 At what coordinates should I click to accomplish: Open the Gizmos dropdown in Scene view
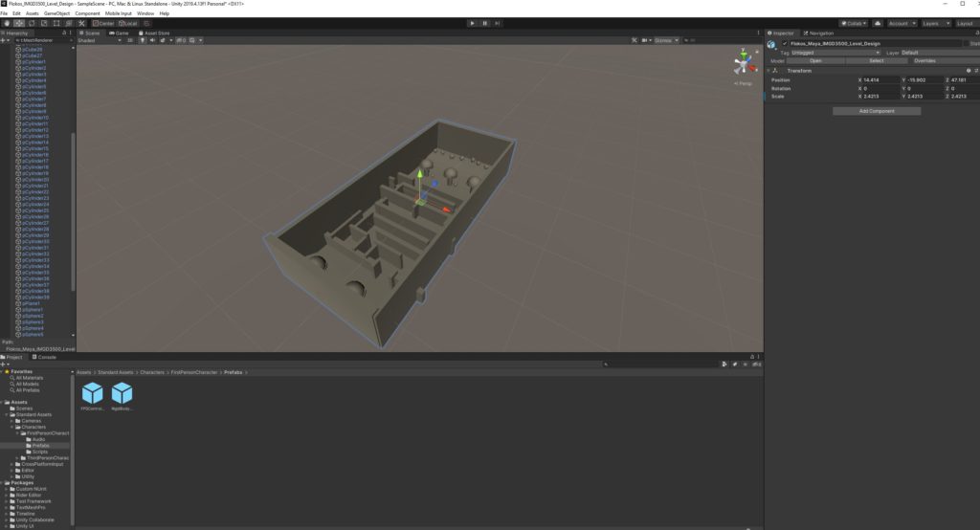click(662, 40)
